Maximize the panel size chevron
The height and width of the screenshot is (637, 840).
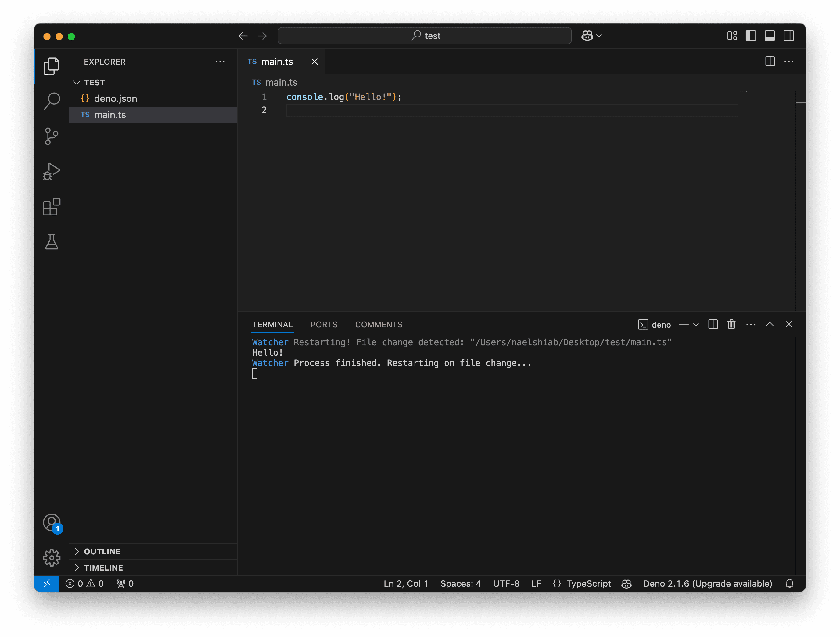pos(770,324)
